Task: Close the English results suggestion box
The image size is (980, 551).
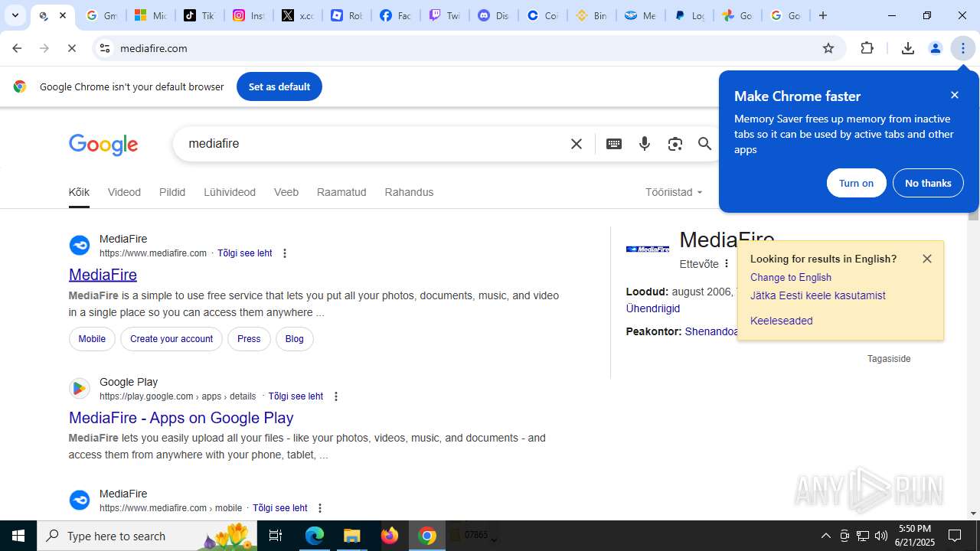Action: (927, 259)
